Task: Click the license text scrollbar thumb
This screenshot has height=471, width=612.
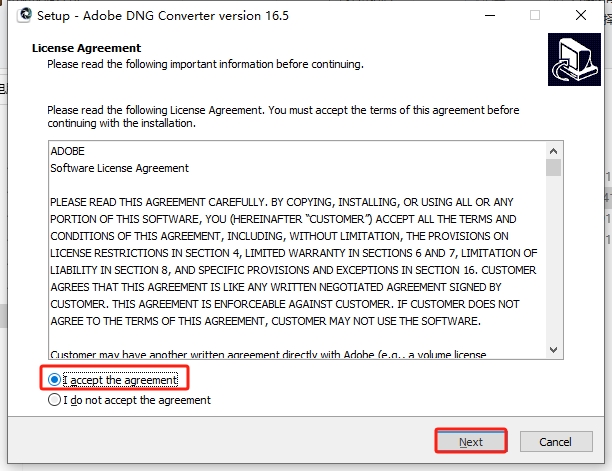Action: click(553, 167)
